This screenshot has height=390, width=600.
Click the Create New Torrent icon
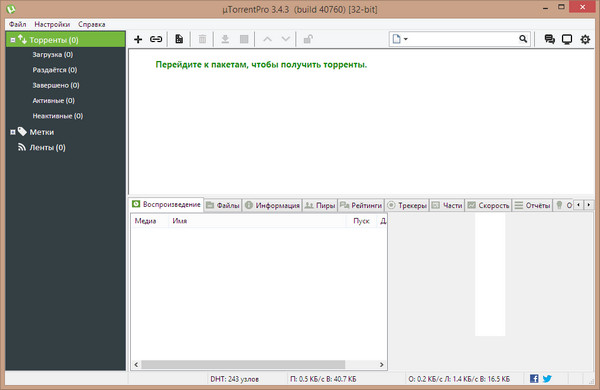pos(179,39)
